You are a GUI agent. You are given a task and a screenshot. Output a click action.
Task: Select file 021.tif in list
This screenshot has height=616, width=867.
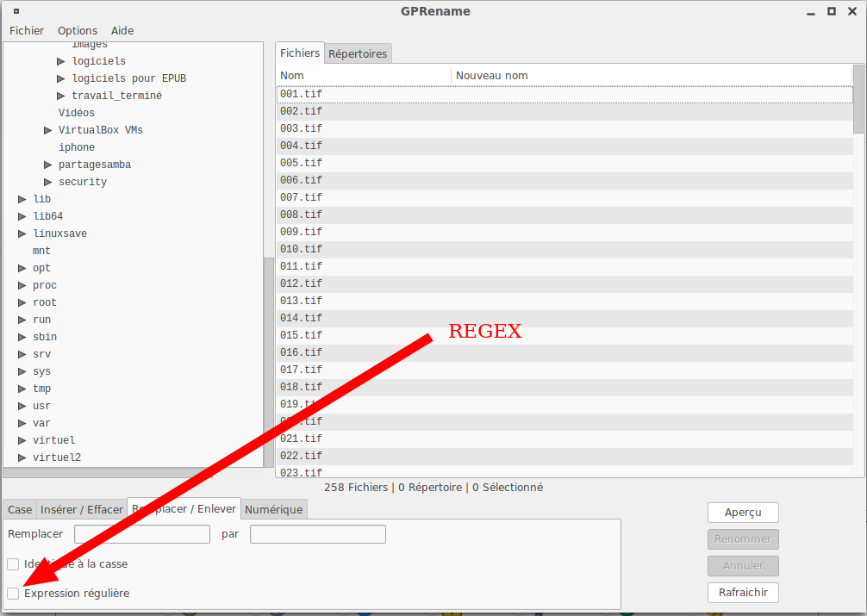pos(564,439)
